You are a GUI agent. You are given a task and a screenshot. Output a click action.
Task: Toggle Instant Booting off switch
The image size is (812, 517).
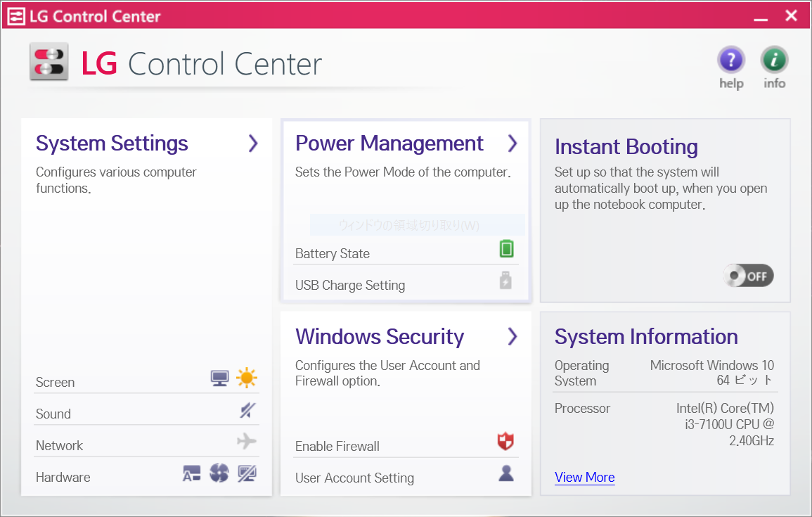(x=748, y=276)
